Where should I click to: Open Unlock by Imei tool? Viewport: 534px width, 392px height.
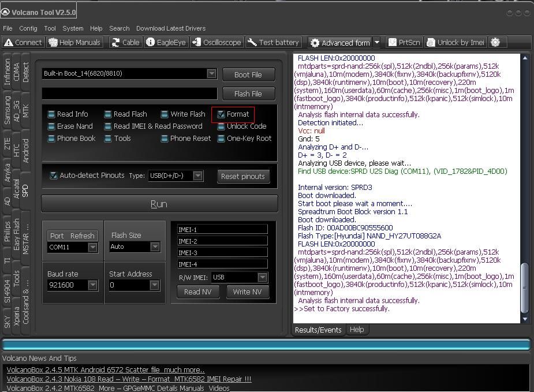click(x=455, y=42)
